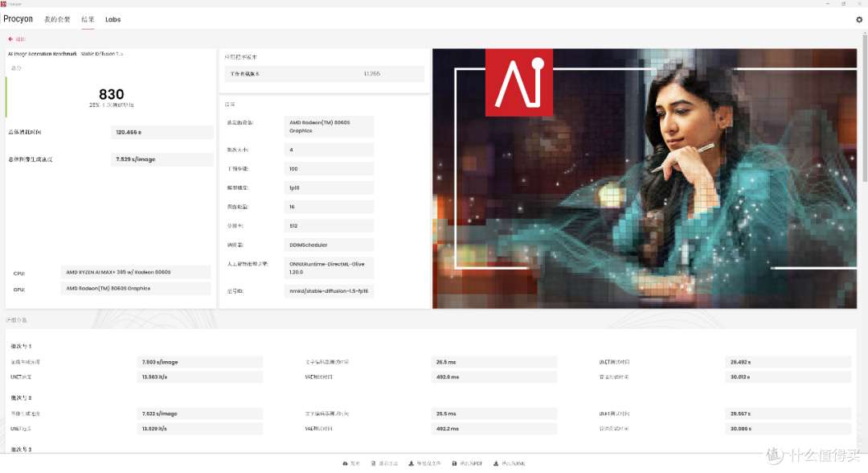Open the 我的套装 tab

click(x=57, y=19)
